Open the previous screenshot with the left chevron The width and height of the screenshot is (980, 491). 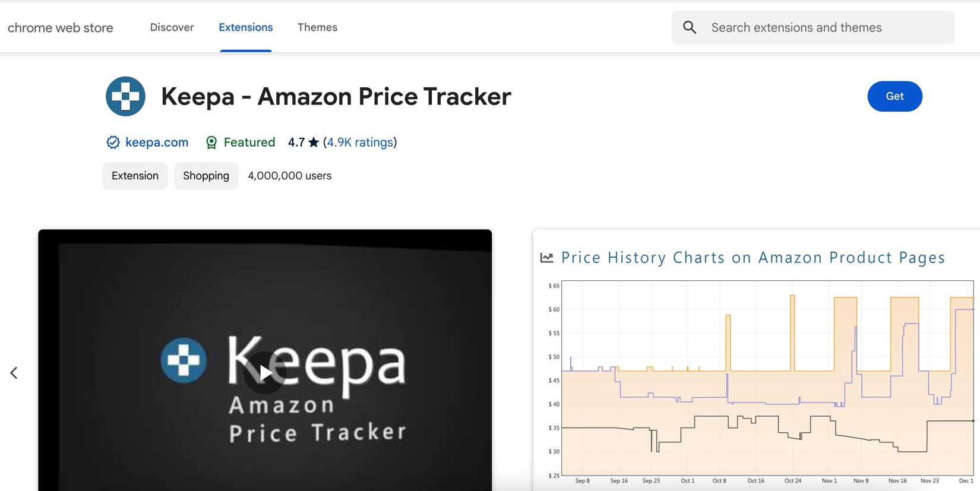pos(14,372)
